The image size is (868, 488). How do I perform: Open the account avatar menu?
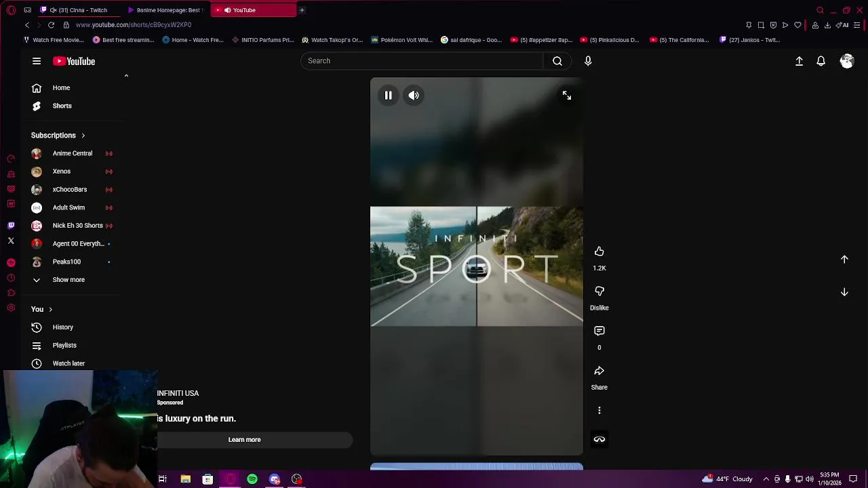[x=847, y=61]
